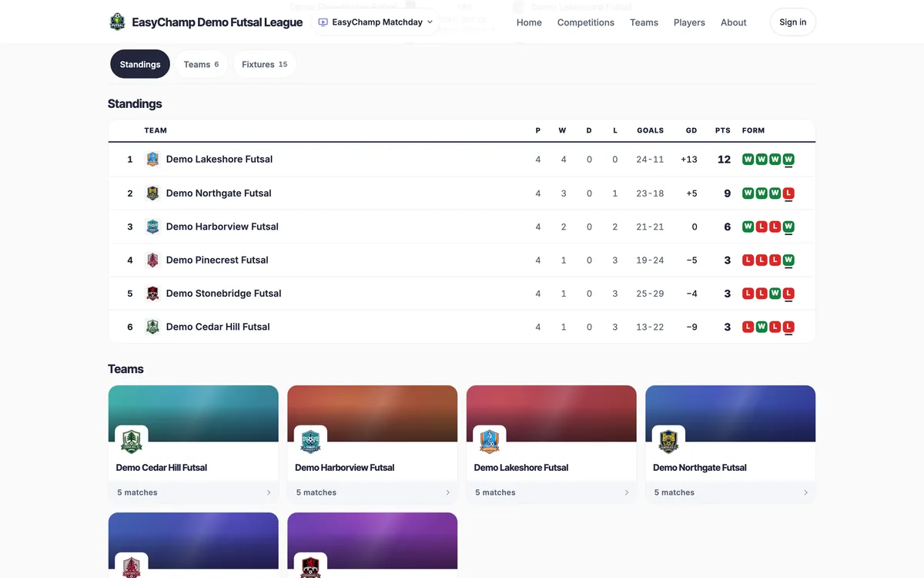Click latest underlined W form badge for Lakeshore
This screenshot has width=924, height=578.
click(x=788, y=160)
